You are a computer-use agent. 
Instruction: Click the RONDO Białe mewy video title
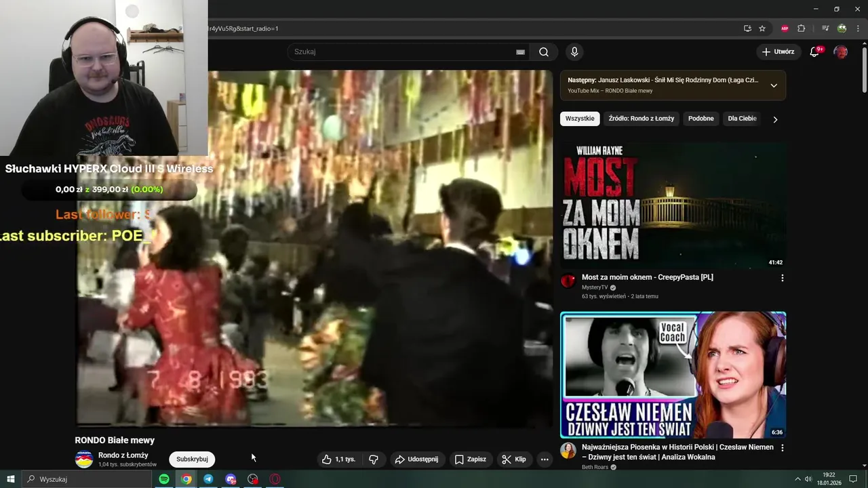tap(115, 440)
